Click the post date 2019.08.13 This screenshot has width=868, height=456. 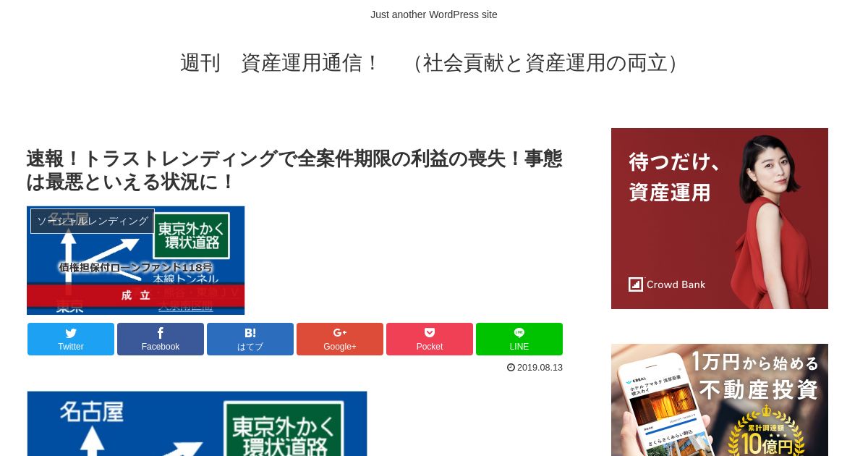point(540,367)
